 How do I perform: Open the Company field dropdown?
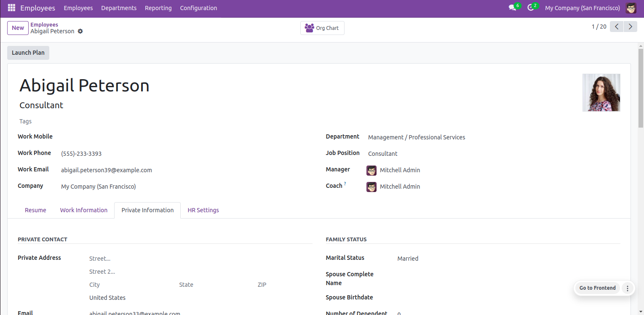(186, 187)
